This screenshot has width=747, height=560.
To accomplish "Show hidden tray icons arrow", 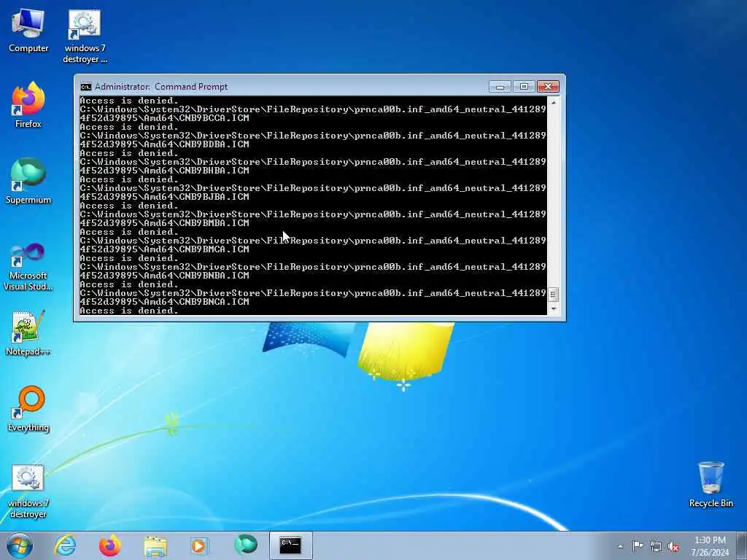I will coord(620,546).
